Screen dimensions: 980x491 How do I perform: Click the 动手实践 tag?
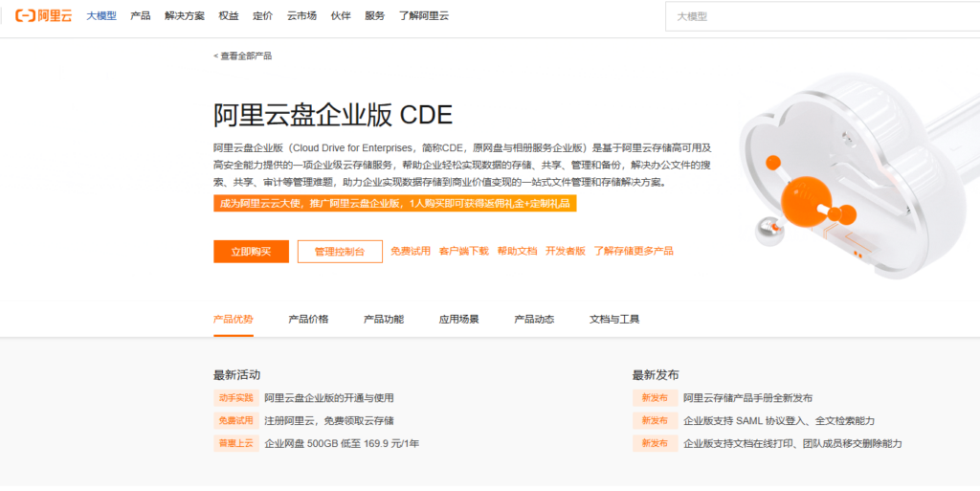pyautogui.click(x=236, y=398)
